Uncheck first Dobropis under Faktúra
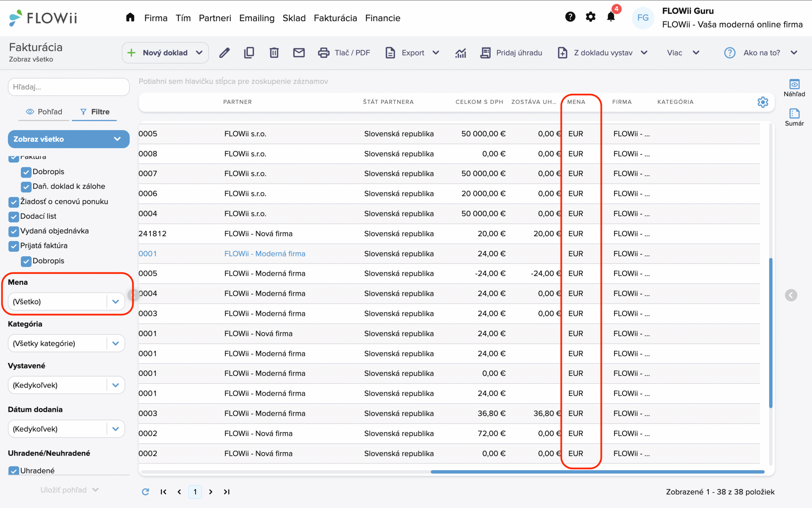 click(26, 172)
